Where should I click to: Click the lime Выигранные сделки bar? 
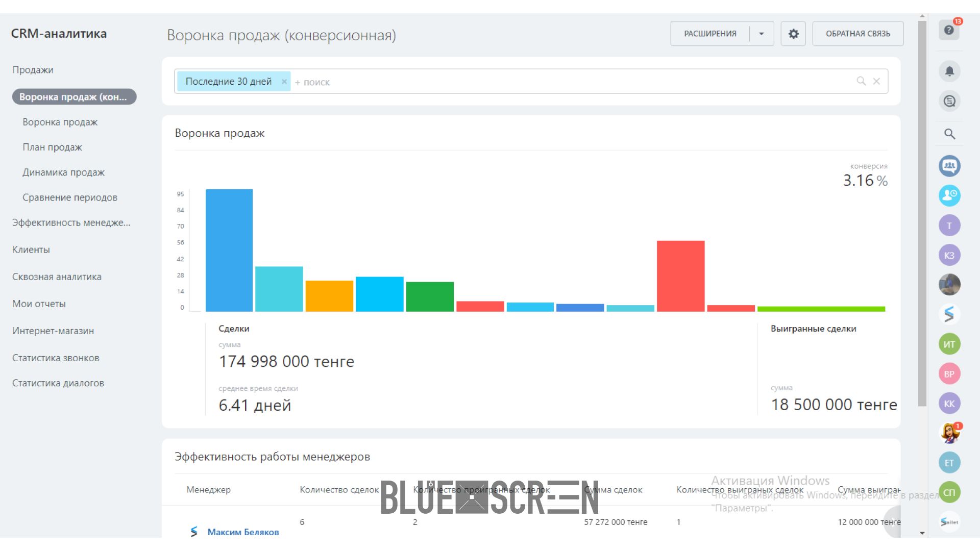(x=821, y=309)
